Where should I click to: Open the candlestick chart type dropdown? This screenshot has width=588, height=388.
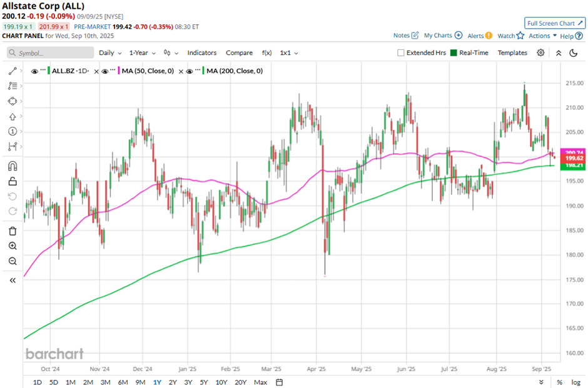(x=171, y=53)
